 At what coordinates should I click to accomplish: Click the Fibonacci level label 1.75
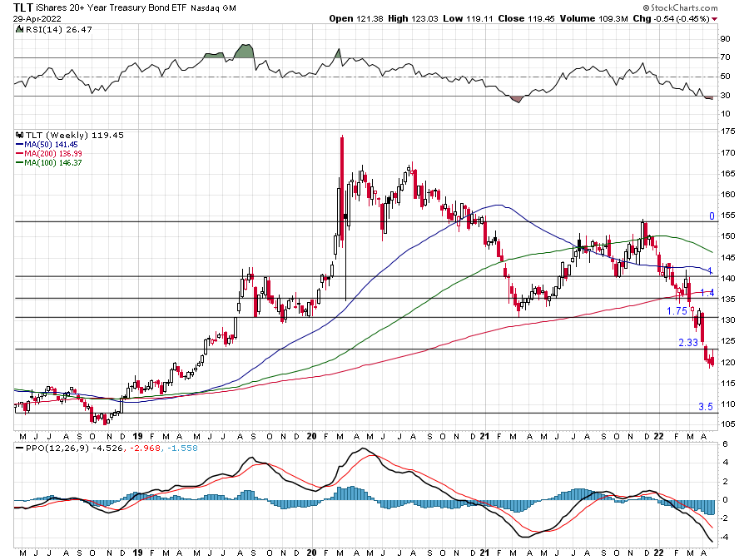pos(677,311)
